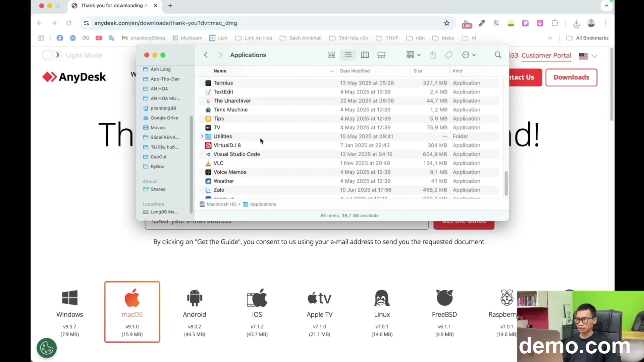Select the Tips application
The image size is (644, 362).
[x=349, y=119]
